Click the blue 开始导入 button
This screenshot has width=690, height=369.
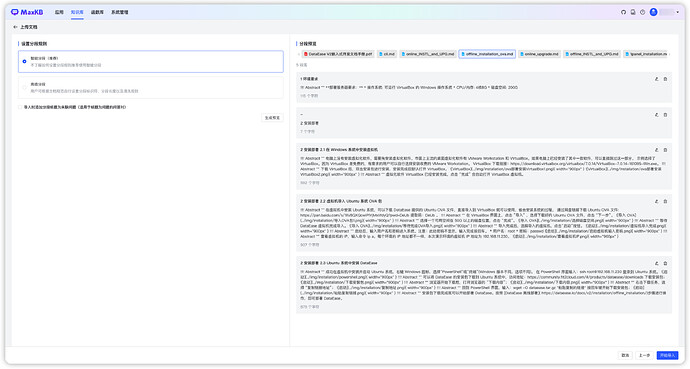667,355
